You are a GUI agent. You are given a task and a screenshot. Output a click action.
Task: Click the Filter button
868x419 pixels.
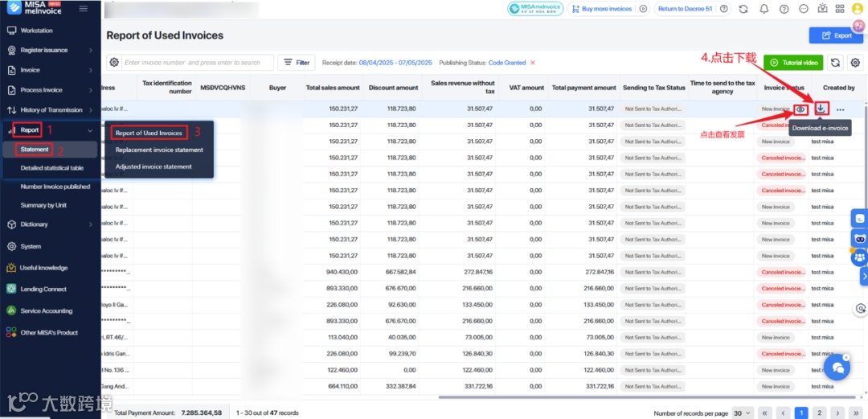click(x=297, y=63)
